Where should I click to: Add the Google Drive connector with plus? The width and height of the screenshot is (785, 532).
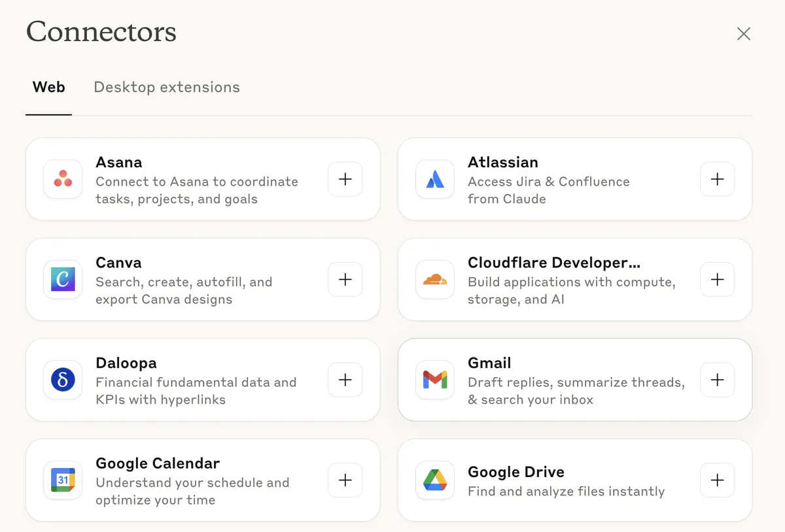tap(718, 480)
